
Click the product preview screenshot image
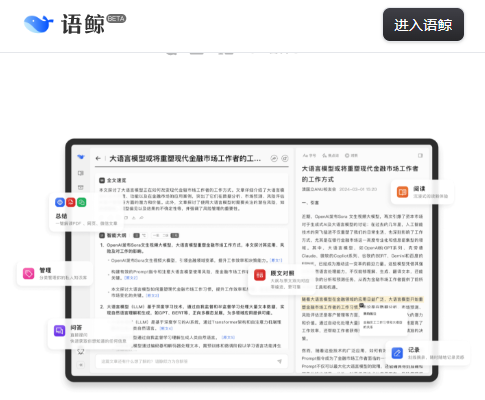252,260
